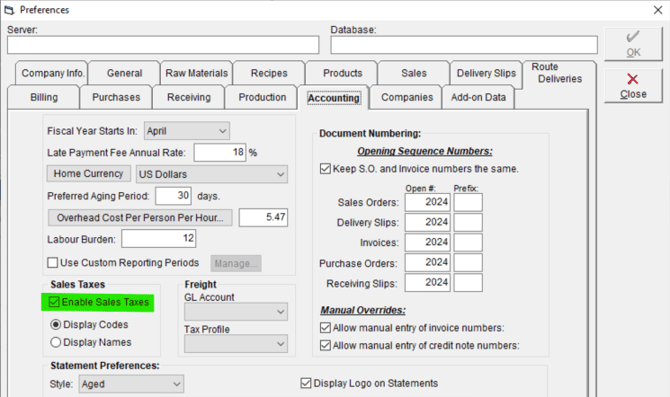670x397 pixels.
Task: Click Receiving Slips Prefix field
Action: (468, 282)
